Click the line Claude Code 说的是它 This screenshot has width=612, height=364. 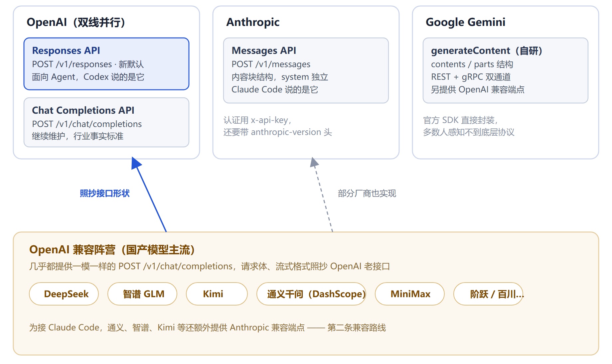275,89
